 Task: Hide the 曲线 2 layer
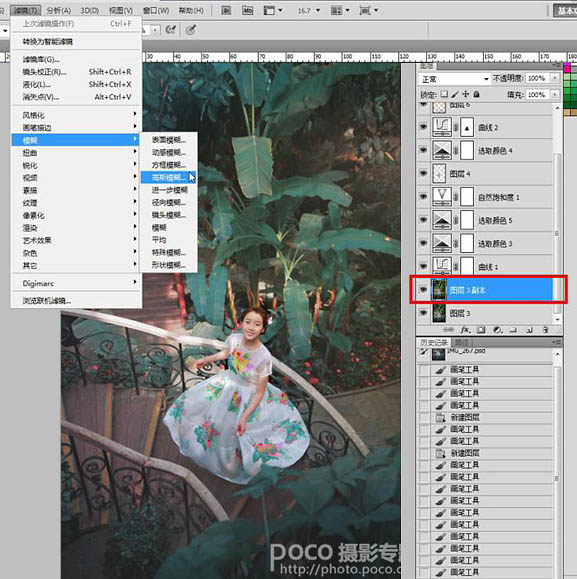click(423, 127)
